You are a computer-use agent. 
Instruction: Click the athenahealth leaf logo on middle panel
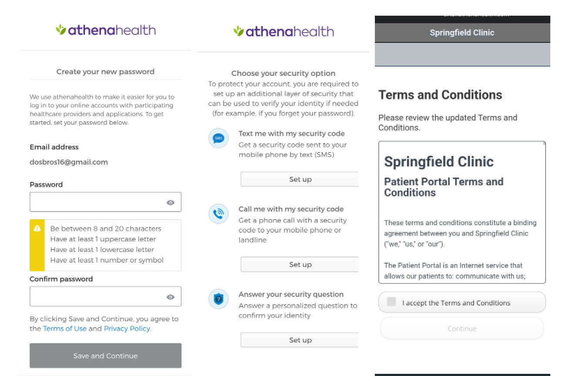239,30
